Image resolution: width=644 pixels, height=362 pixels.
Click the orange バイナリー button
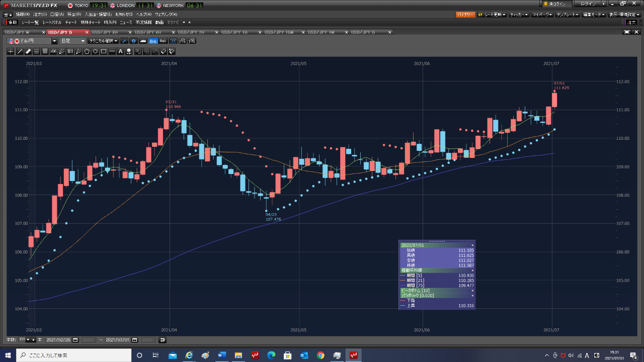(465, 15)
